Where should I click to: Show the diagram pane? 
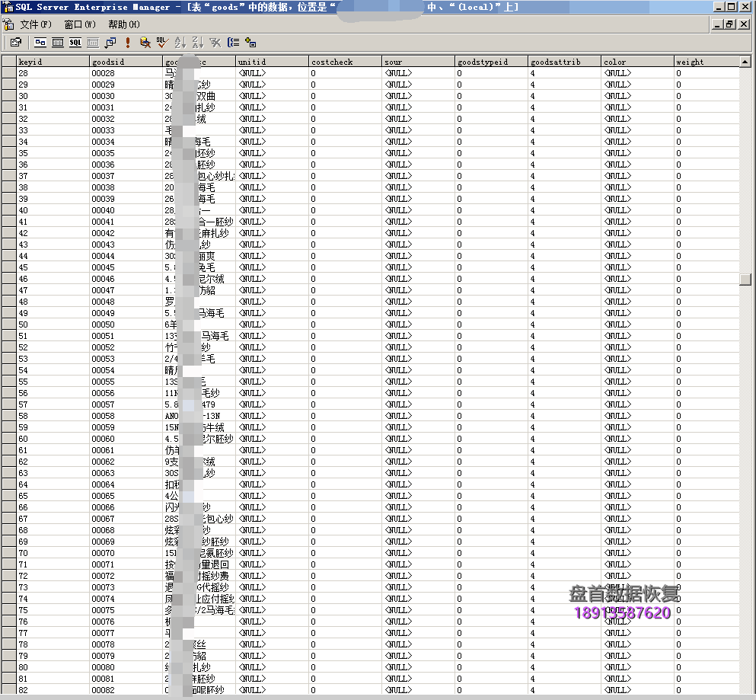tap(40, 43)
